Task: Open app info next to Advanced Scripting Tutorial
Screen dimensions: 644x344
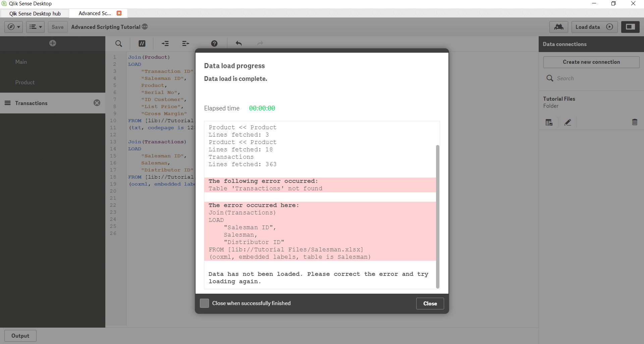Action: (x=145, y=27)
